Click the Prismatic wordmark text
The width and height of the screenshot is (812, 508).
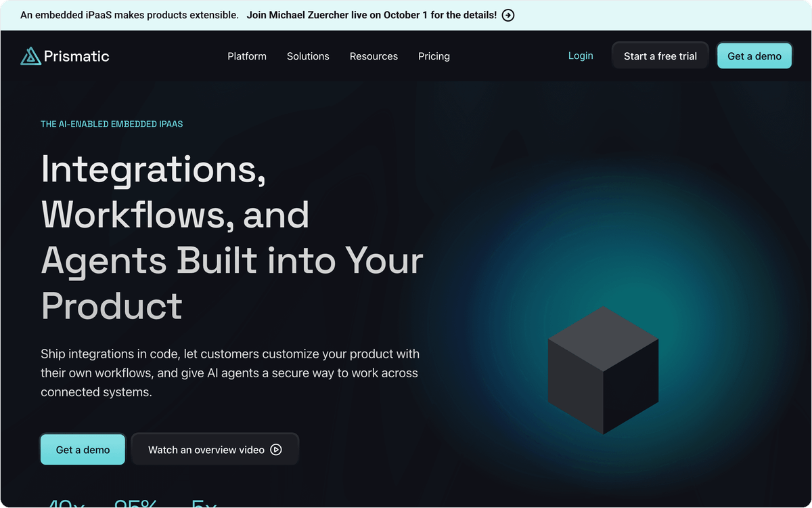76,56
